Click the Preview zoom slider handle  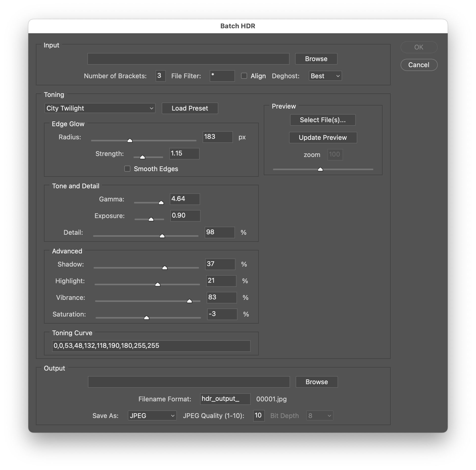point(320,169)
